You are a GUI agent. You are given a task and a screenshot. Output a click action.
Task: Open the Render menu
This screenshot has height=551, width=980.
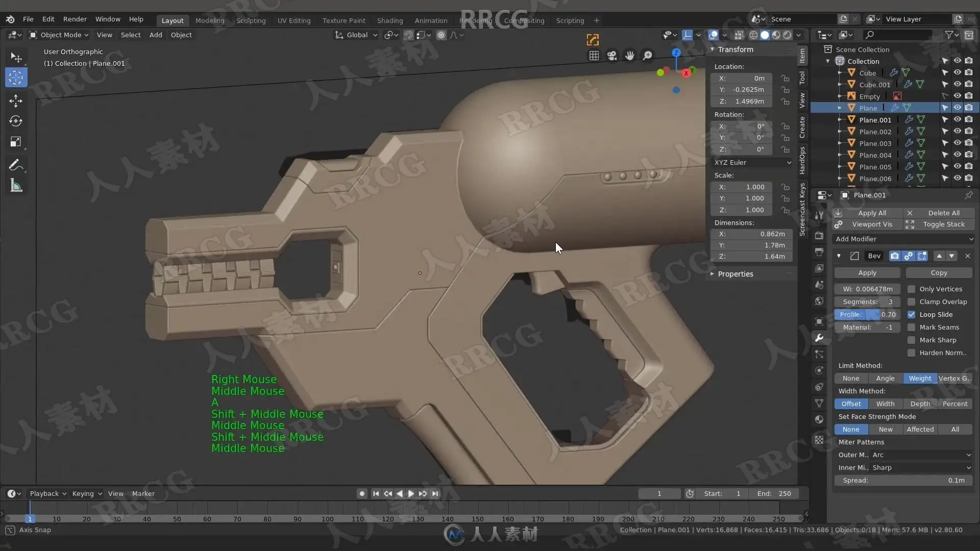click(x=75, y=19)
